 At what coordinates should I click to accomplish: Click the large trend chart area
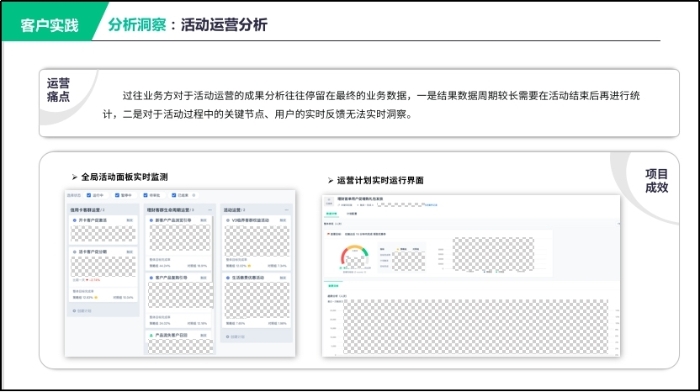tap(475, 326)
